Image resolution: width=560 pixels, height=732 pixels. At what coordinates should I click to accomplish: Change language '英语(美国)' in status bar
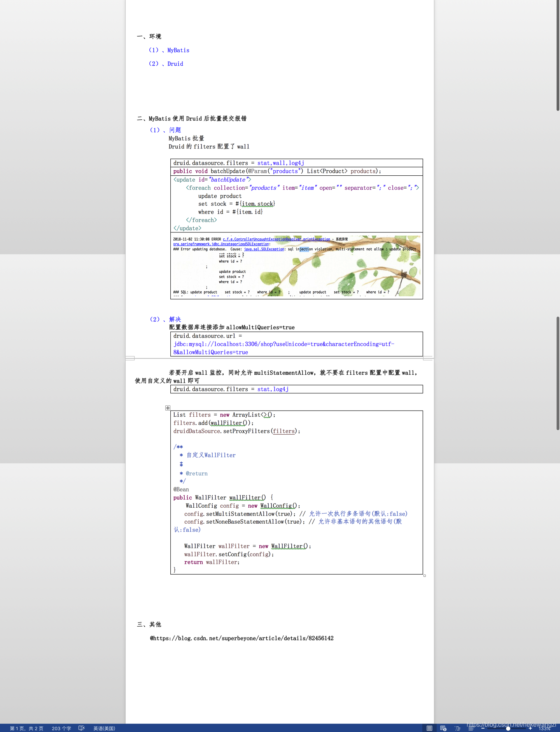point(104,729)
